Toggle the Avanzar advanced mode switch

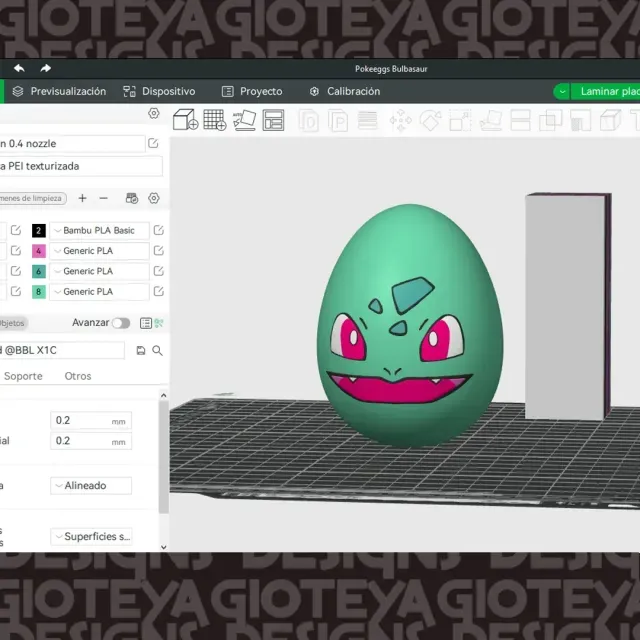pyautogui.click(x=121, y=323)
